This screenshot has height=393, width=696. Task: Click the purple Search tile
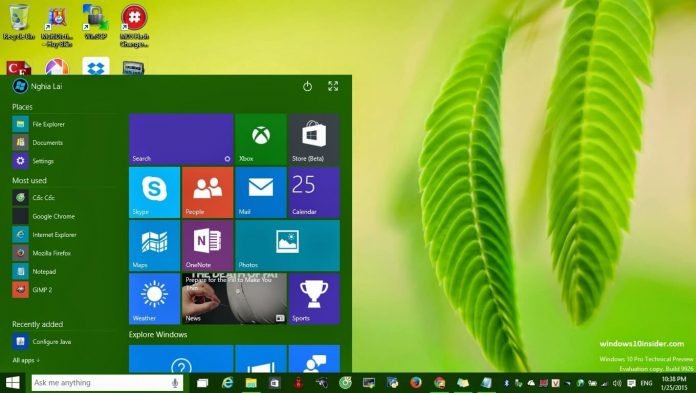(x=181, y=139)
